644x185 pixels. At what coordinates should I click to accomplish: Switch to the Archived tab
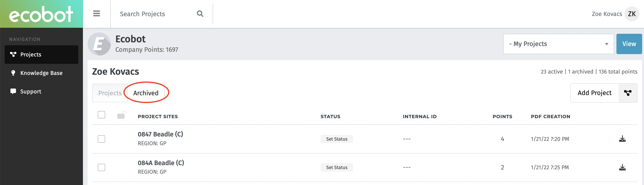pyautogui.click(x=146, y=93)
